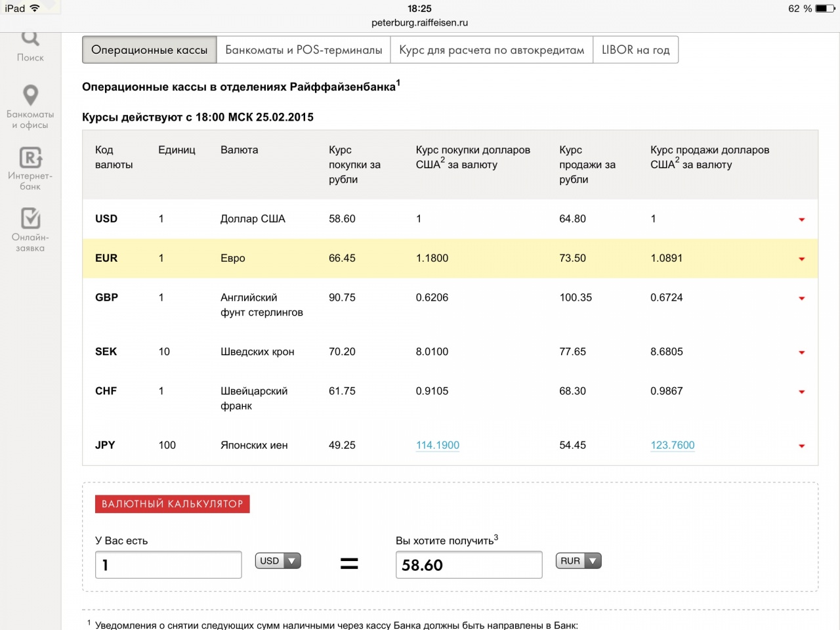
Task: Click CHF cross rate 0.9105
Action: point(432,391)
